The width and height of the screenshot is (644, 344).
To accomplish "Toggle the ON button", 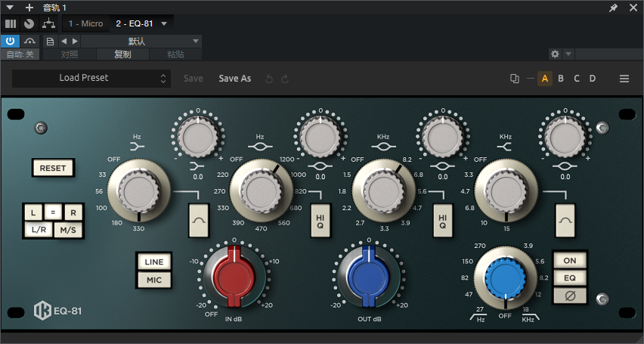I will [570, 261].
